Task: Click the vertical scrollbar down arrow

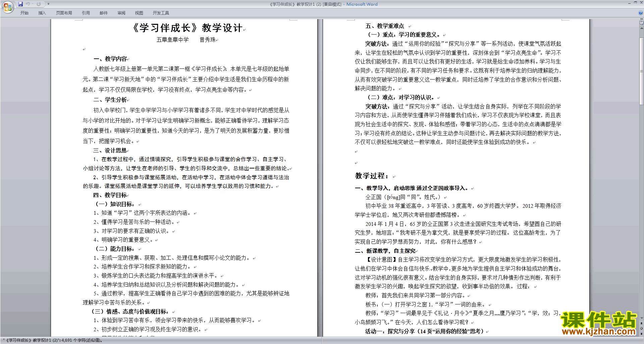Action: tap(642, 318)
